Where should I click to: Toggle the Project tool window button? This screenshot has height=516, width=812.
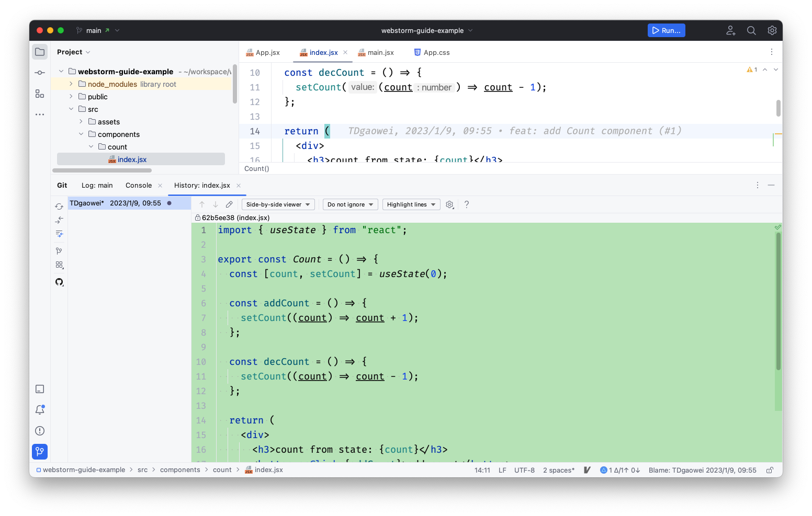coord(40,52)
